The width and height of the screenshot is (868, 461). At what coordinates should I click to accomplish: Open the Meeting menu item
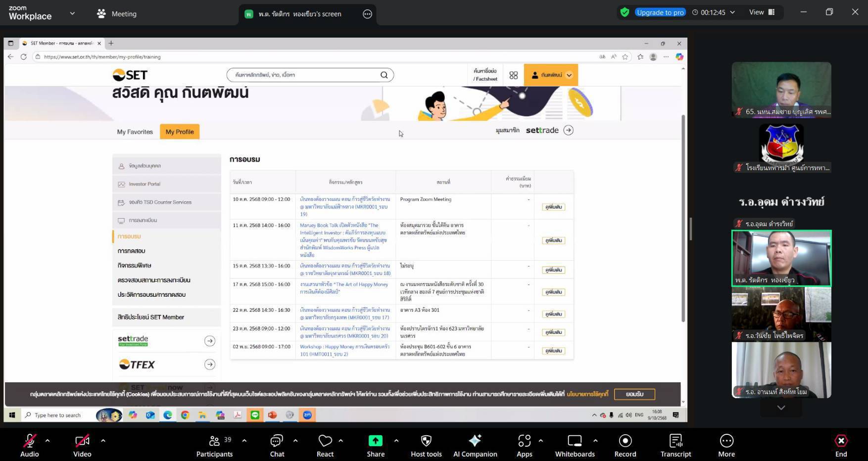(x=117, y=14)
